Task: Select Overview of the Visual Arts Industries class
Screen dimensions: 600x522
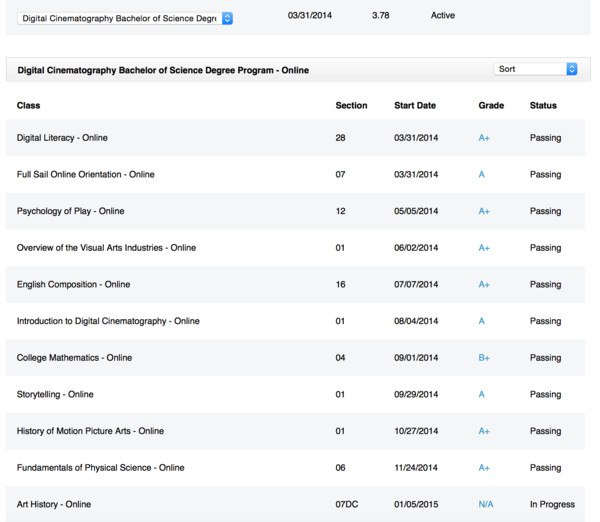Action: pos(106,248)
